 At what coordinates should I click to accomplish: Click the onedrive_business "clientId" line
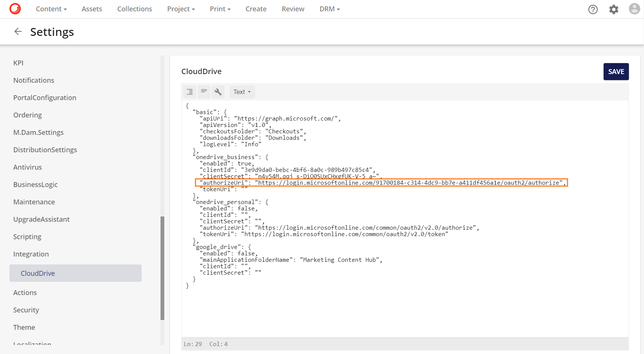tap(287, 170)
